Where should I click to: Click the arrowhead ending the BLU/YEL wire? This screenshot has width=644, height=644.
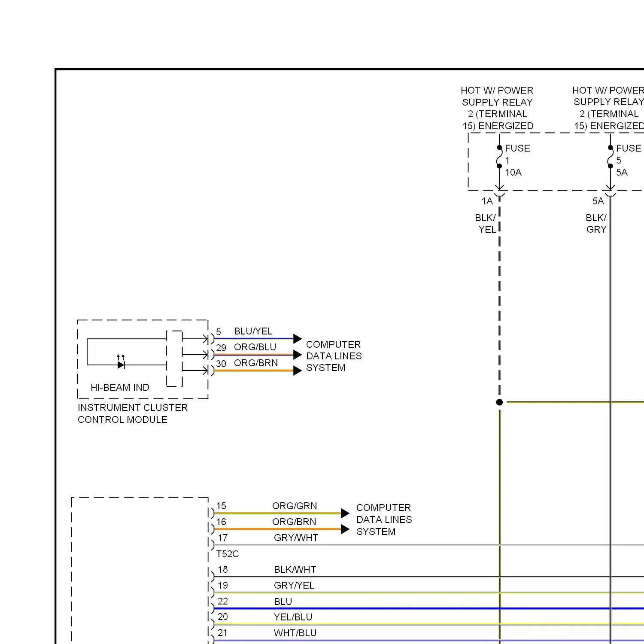click(x=297, y=339)
